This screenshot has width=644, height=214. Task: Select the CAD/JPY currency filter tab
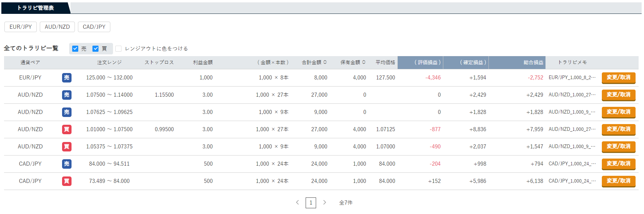94,27
